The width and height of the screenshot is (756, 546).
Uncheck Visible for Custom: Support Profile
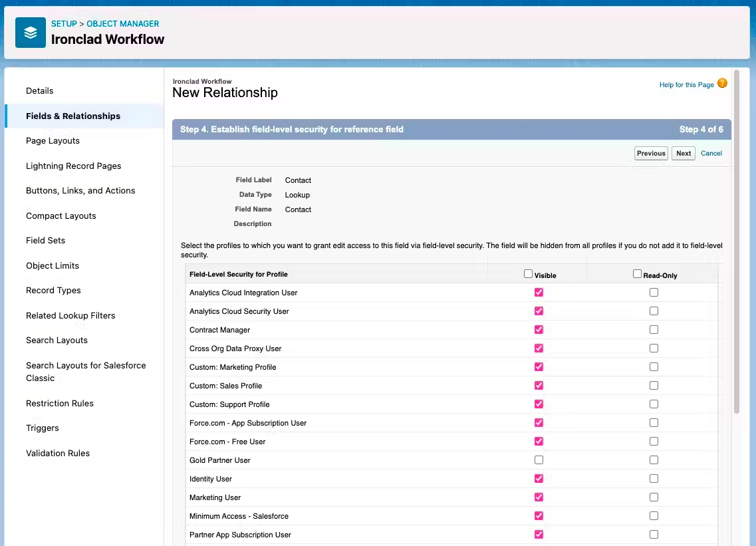(539, 404)
